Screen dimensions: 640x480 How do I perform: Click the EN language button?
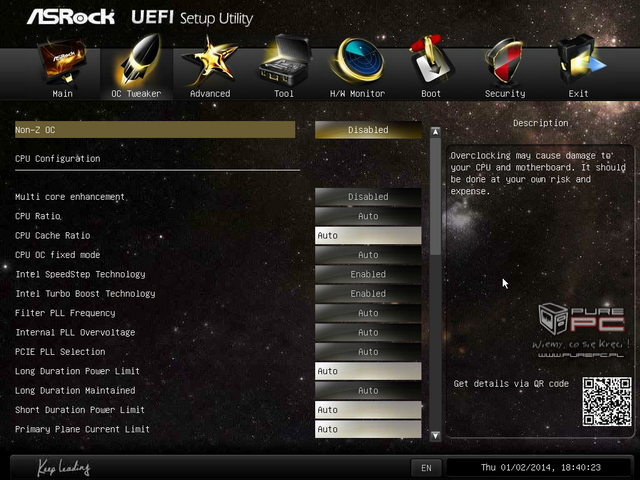pos(426,468)
